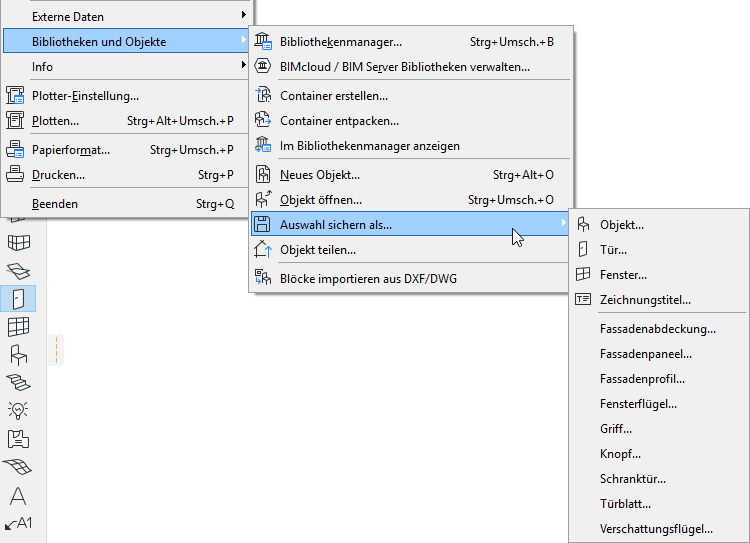
Task: Select the Stair tool in toolbox
Action: (19, 382)
